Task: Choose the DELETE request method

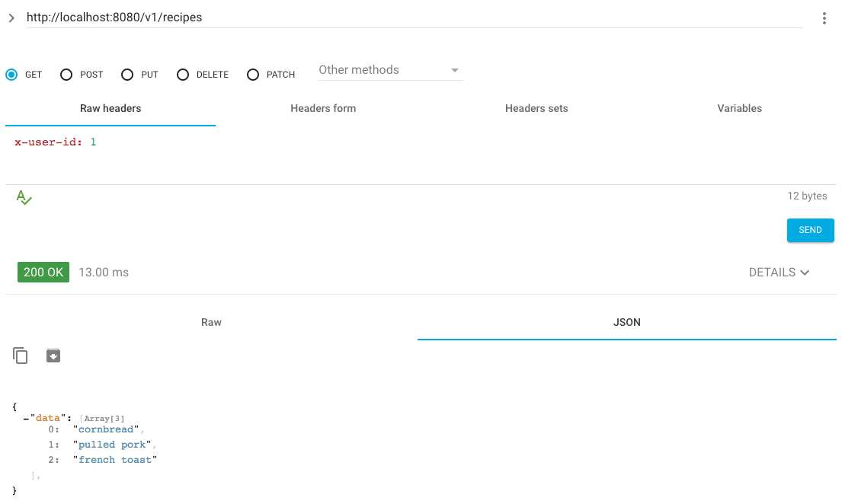Action: click(183, 75)
